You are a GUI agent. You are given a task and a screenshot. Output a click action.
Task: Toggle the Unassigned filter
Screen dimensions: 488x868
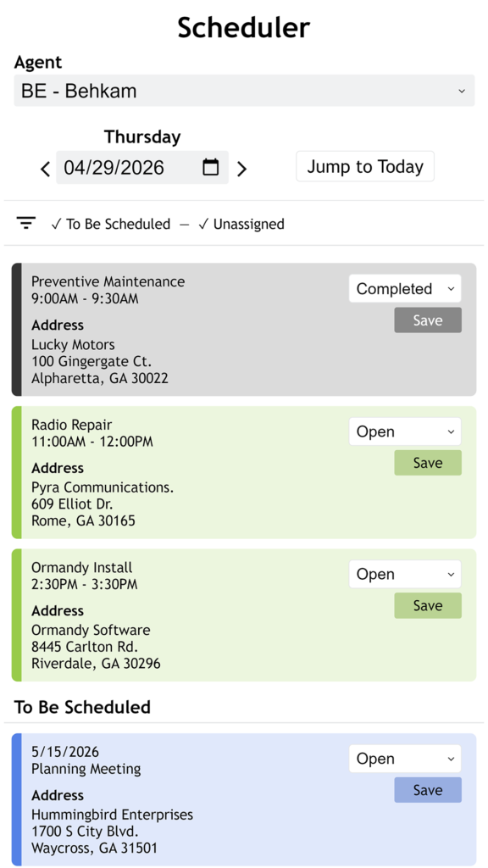241,224
